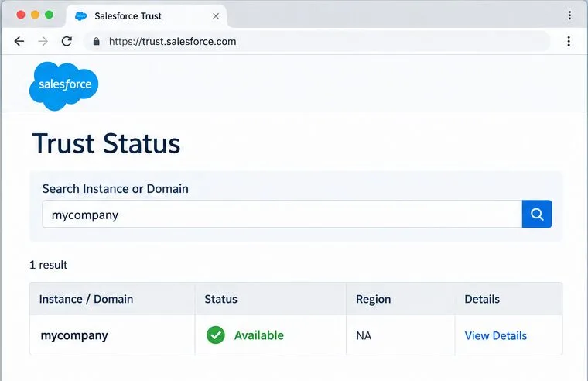Click the Search Instance or Domain label
Viewport: 588px width, 381px height.
[x=115, y=188]
